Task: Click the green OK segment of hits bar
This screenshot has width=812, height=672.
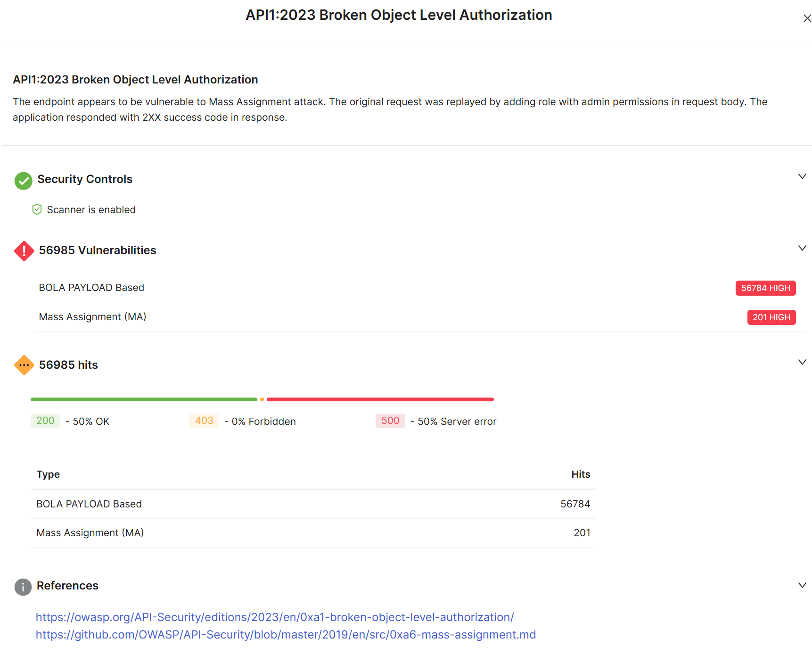Action: (144, 399)
